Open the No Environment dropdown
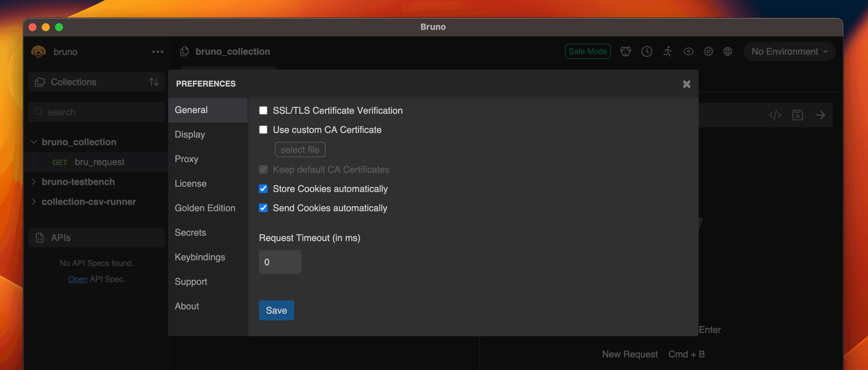868x370 pixels. click(789, 51)
